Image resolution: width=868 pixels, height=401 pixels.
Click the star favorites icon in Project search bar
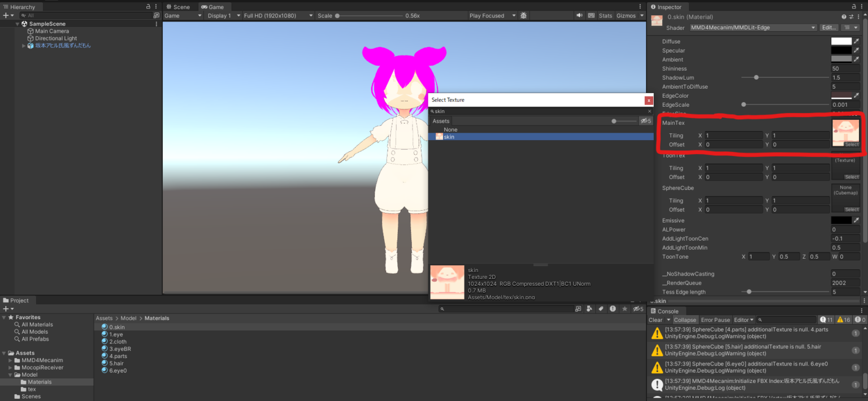[x=625, y=308]
